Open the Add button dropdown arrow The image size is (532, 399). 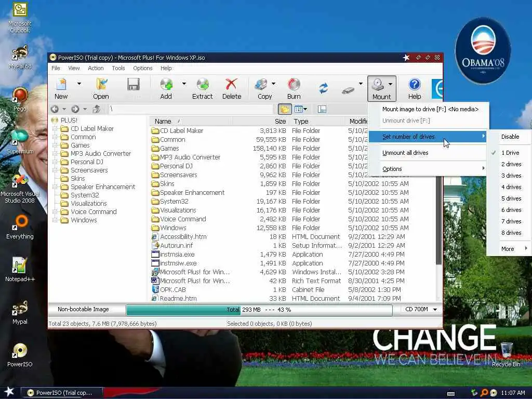pyautogui.click(x=184, y=84)
